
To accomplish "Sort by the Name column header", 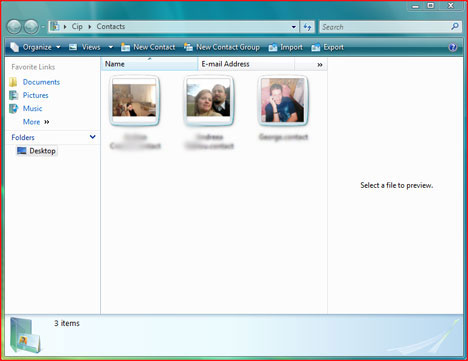I will [149, 64].
